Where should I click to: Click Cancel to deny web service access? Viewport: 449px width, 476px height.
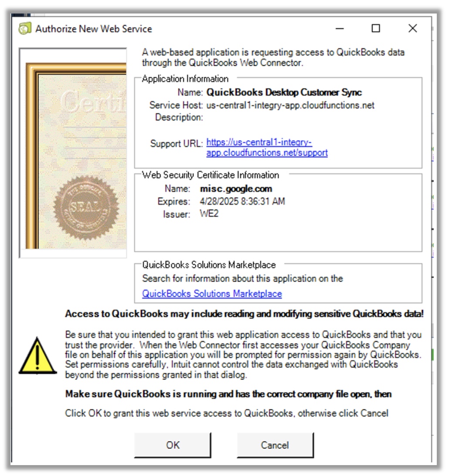(x=275, y=445)
